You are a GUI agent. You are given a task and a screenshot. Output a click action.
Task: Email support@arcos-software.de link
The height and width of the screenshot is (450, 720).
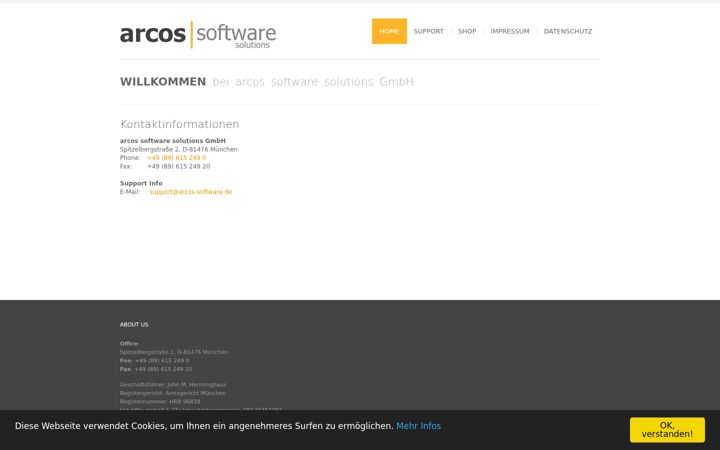[x=191, y=192]
